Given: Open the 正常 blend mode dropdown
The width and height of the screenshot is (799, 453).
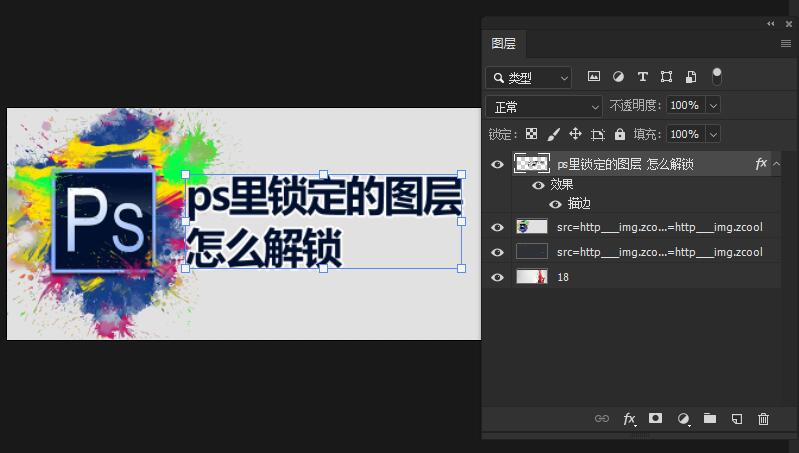Looking at the screenshot, I should click(x=544, y=107).
